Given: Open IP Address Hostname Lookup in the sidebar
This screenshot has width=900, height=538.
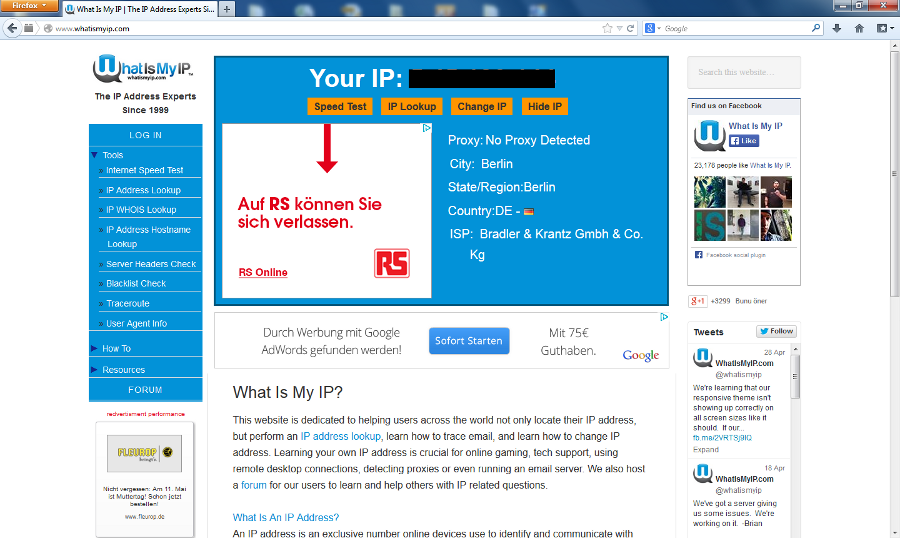Looking at the screenshot, I should (x=148, y=237).
